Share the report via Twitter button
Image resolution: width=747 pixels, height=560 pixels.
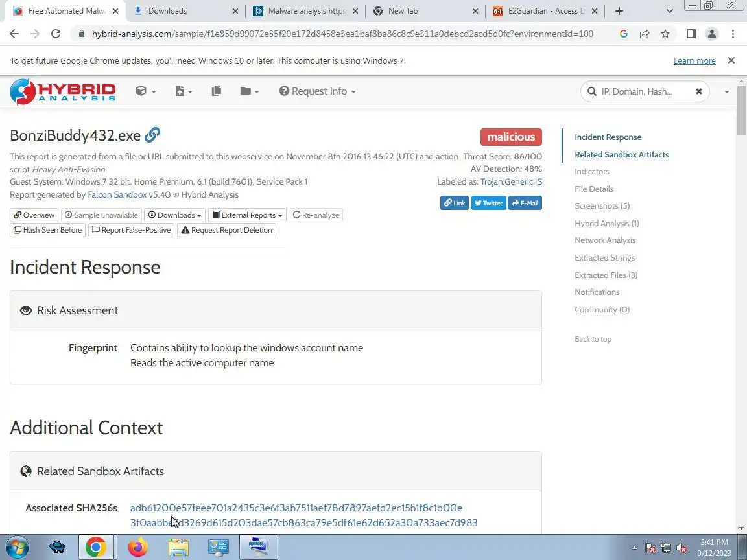point(488,203)
